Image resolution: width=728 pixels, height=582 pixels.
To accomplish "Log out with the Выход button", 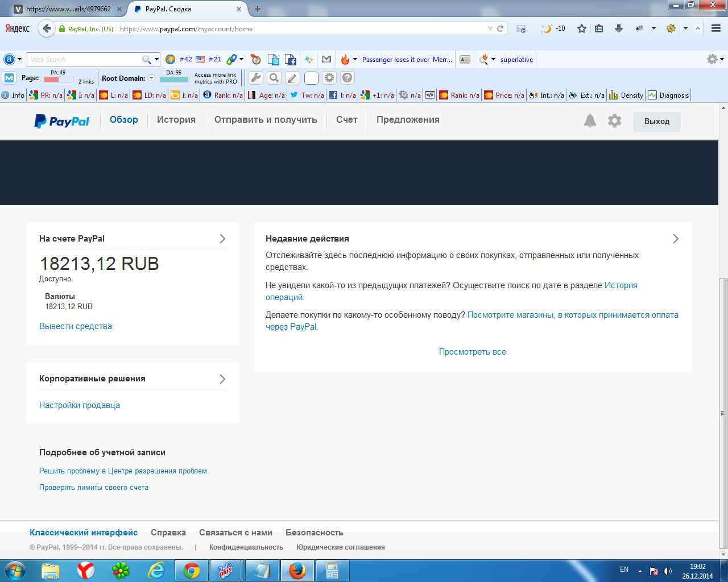I will click(x=657, y=121).
